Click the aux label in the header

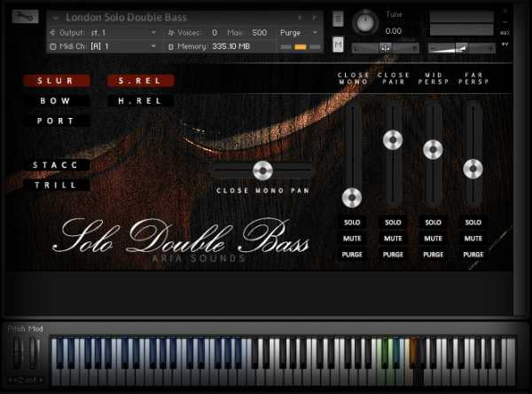(505, 33)
